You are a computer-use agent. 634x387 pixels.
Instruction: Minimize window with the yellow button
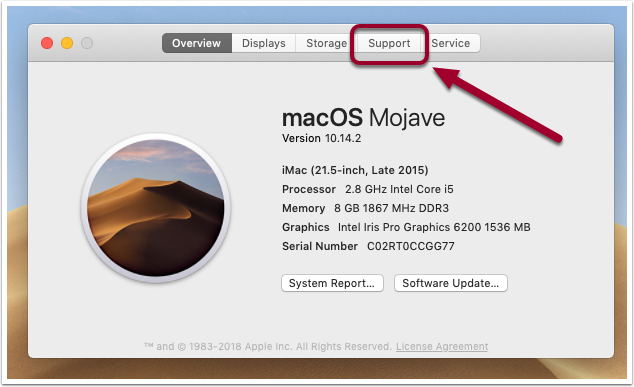coord(67,43)
